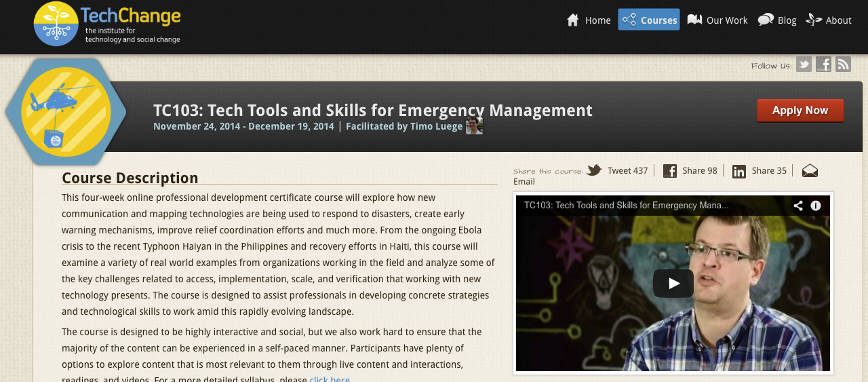868x382 pixels.
Task: Click the video title link
Action: coord(626,205)
